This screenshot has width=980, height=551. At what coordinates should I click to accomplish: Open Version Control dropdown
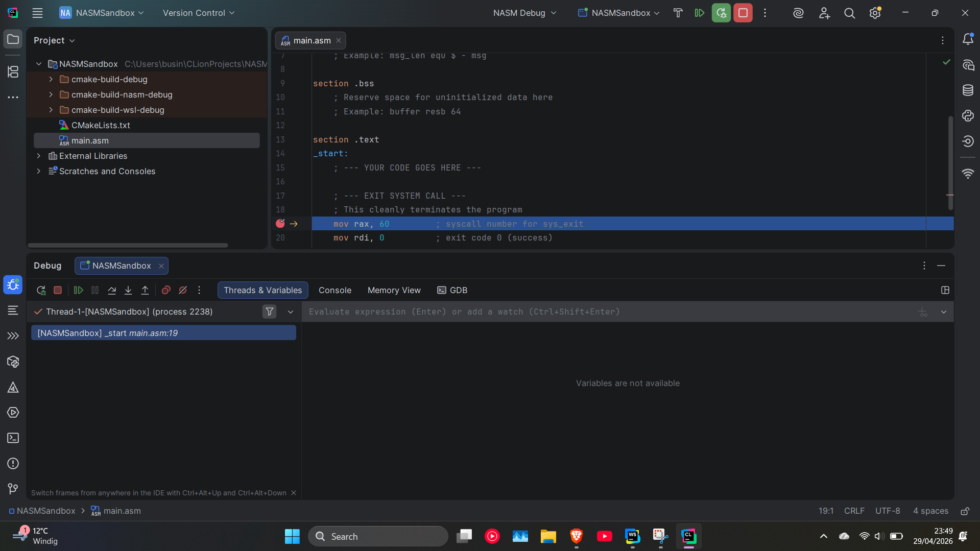(x=199, y=13)
